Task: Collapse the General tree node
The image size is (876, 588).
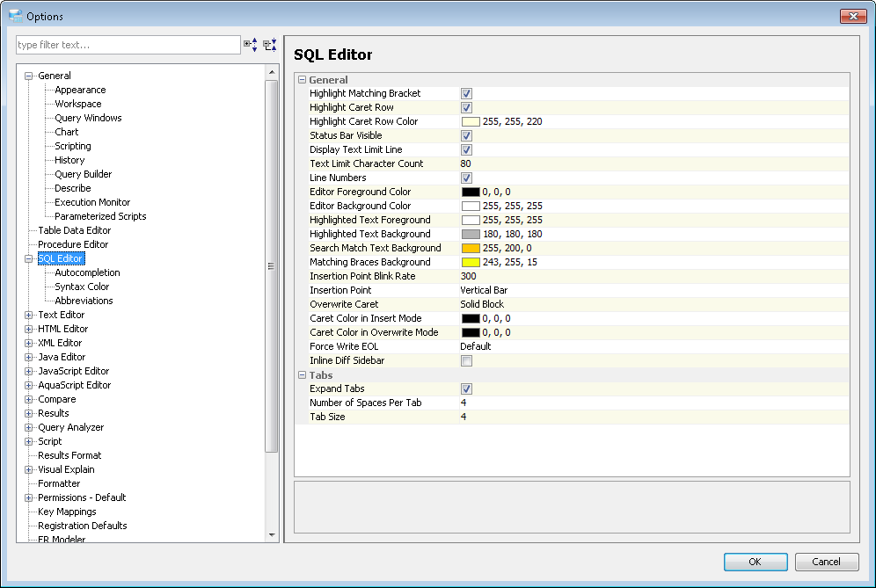Action: [28, 76]
